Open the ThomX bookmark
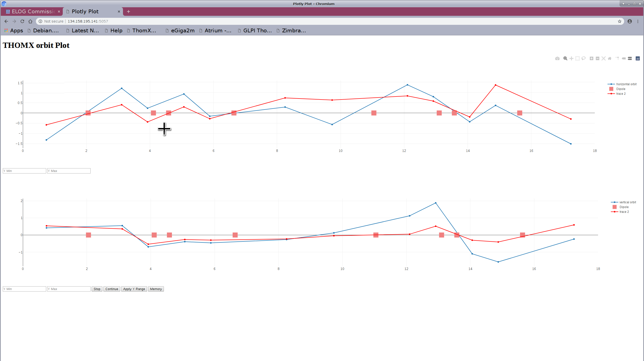The height and width of the screenshot is (361, 644). (144, 31)
